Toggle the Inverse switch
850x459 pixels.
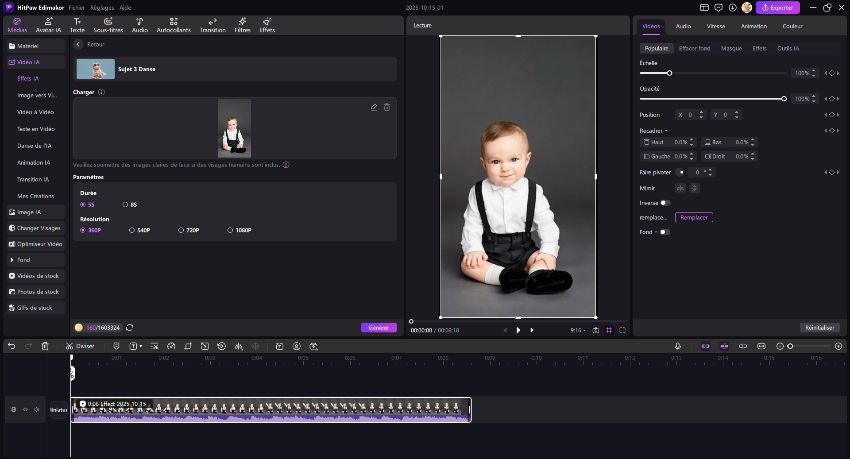tap(665, 203)
